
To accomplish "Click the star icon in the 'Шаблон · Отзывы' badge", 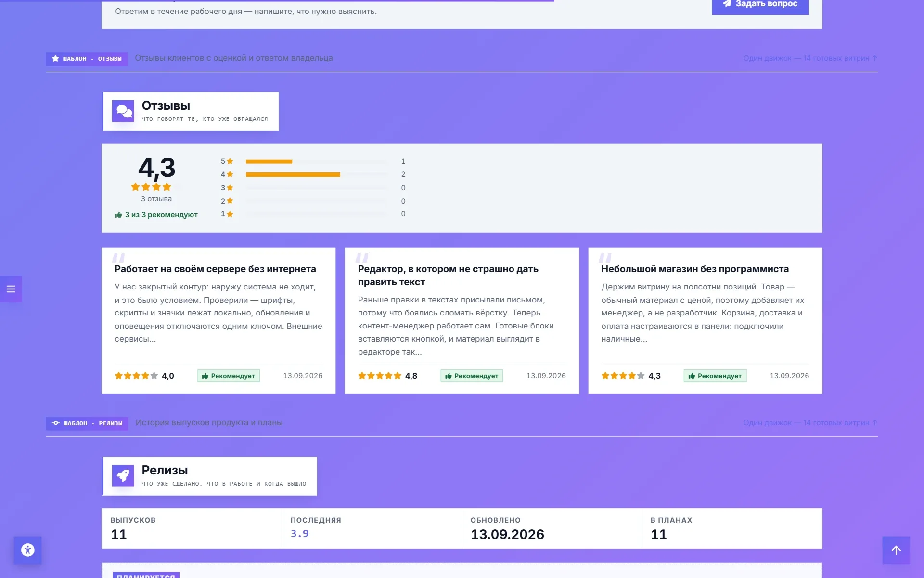I will pyautogui.click(x=55, y=59).
